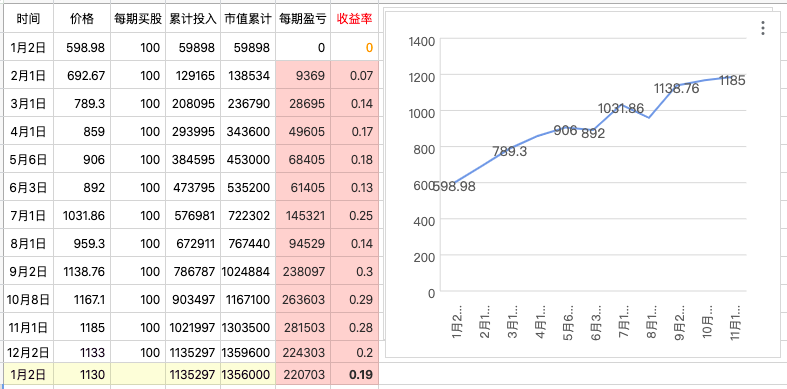This screenshot has width=787, height=389.
Task: Select the profit cell 68405
Action: (x=303, y=160)
